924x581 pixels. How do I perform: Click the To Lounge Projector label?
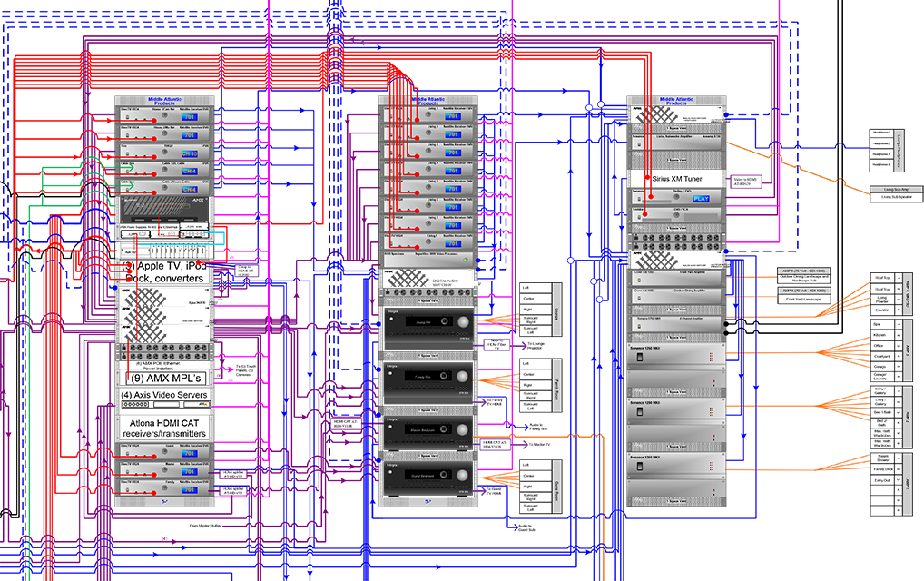536,345
